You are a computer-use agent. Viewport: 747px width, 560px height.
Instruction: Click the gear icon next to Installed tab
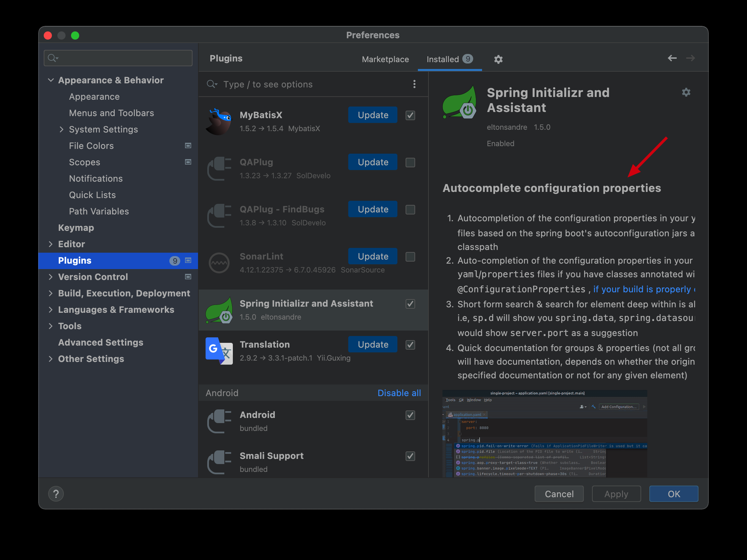pos(498,59)
